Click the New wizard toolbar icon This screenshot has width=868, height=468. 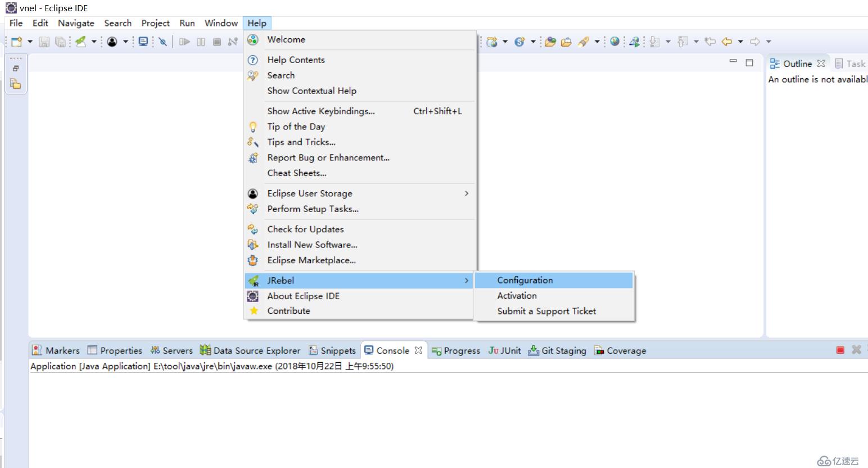pos(17,42)
